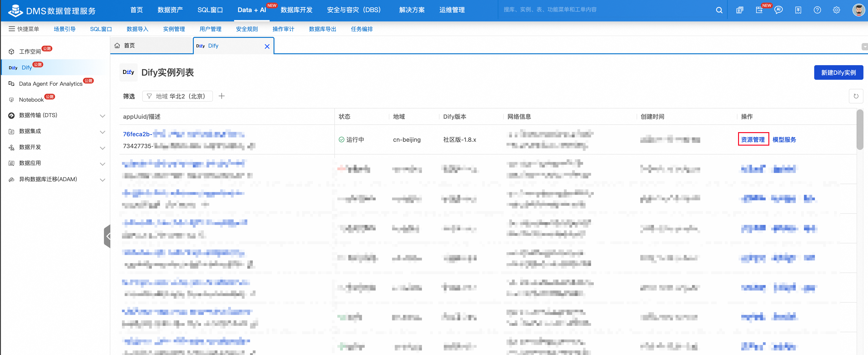
Task: Open 资源管理 for the cn-beijing instance
Action: coord(753,139)
